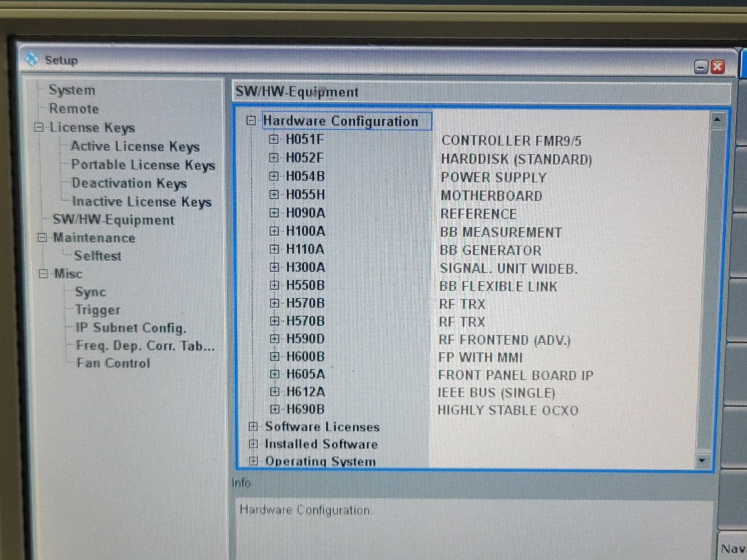Click the Setup window title icon
This screenshot has height=560, width=747.
(x=32, y=60)
